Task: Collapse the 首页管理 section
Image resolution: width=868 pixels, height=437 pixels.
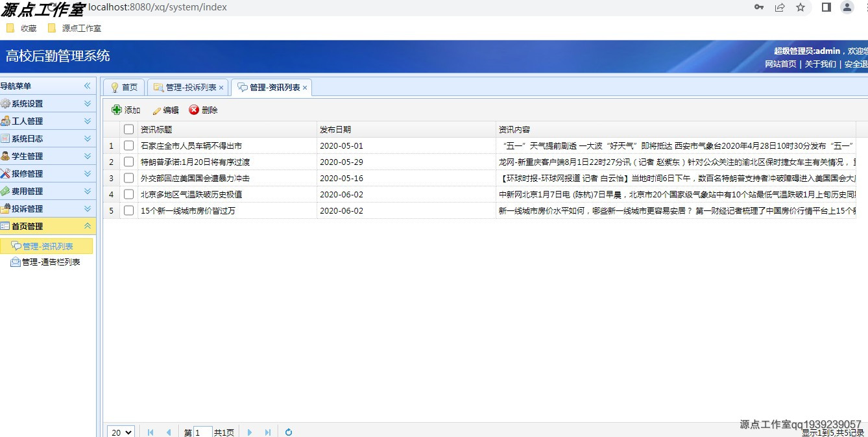Action: click(x=88, y=226)
